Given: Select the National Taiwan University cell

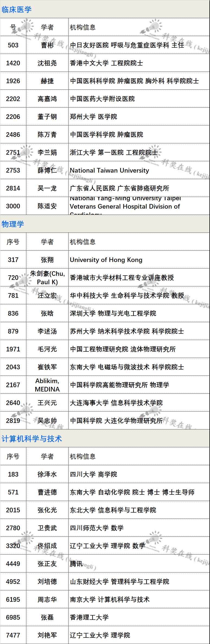Looking at the screenshot, I should click(x=109, y=170).
